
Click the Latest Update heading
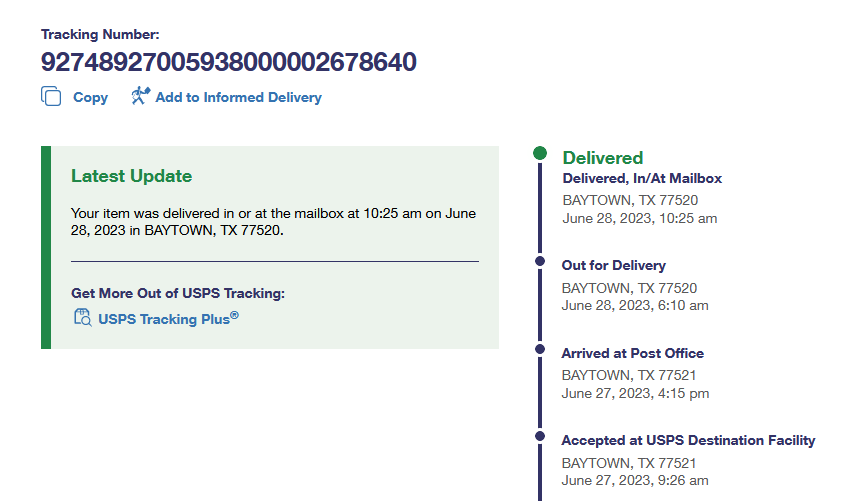131,177
